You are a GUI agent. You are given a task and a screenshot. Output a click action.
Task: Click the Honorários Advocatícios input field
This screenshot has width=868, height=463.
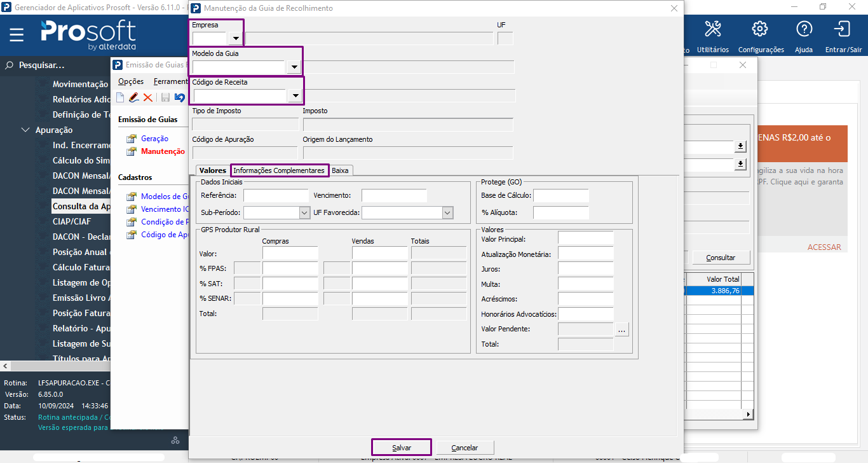coord(585,314)
